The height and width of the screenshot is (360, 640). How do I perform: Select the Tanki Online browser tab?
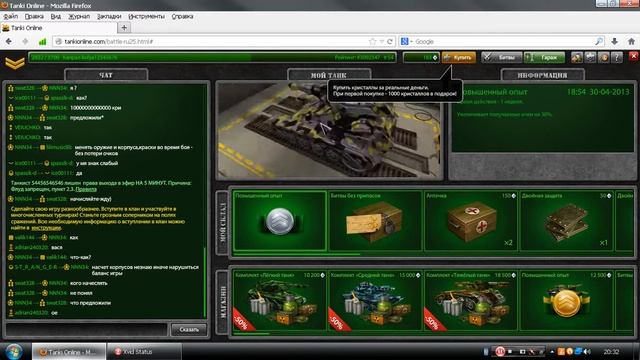click(59, 28)
